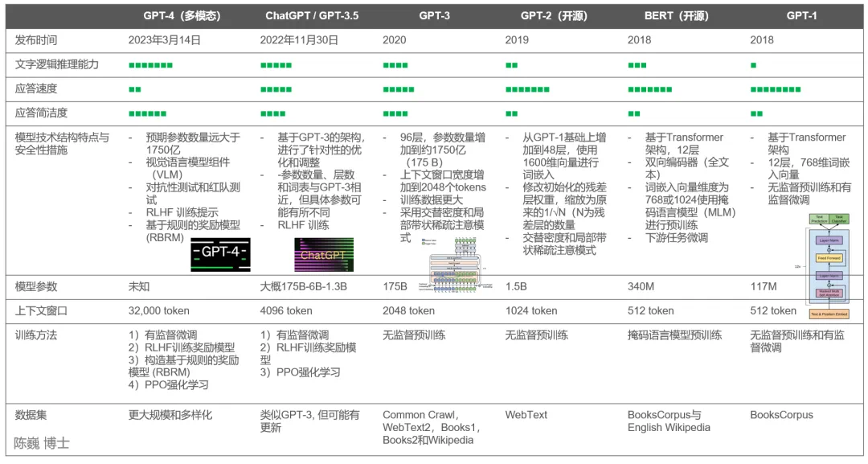Click ChatGPT conciseness green rating bar
Viewport: 868px width, 464px height.
273,114
